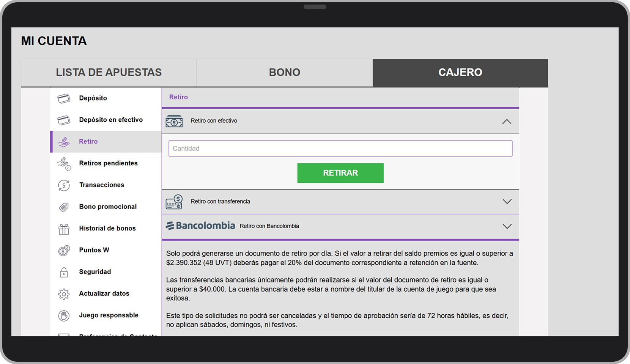Click the Seguridad padlock icon
The height and width of the screenshot is (364, 630).
tap(64, 271)
